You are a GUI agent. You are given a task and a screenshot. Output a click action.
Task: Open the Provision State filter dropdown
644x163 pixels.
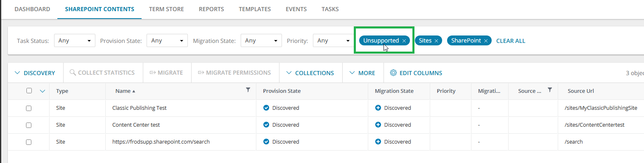(x=167, y=40)
